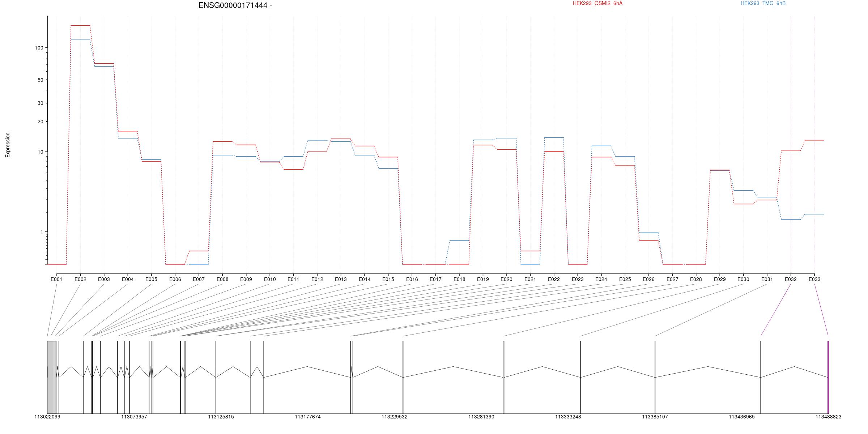The width and height of the screenshot is (868, 434).
Task: Click genomic coordinate 113022099
Action: (x=47, y=417)
